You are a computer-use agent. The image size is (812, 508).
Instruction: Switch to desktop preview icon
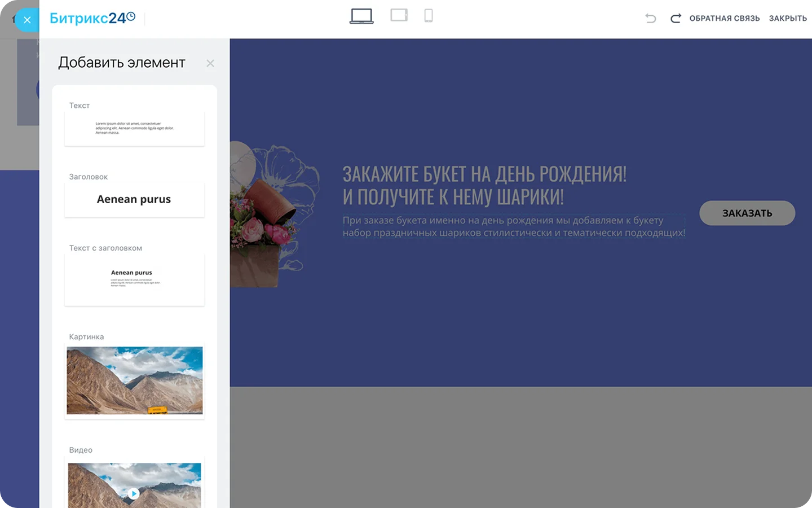click(361, 16)
